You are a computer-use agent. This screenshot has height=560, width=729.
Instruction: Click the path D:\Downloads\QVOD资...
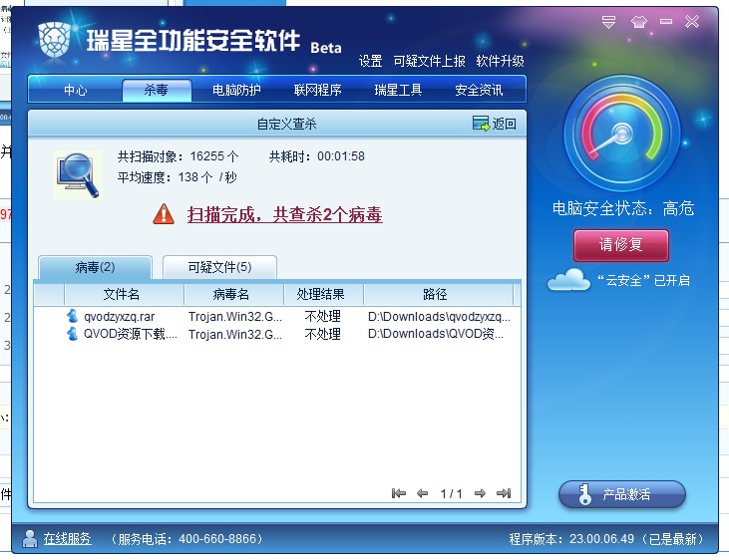tap(436, 334)
